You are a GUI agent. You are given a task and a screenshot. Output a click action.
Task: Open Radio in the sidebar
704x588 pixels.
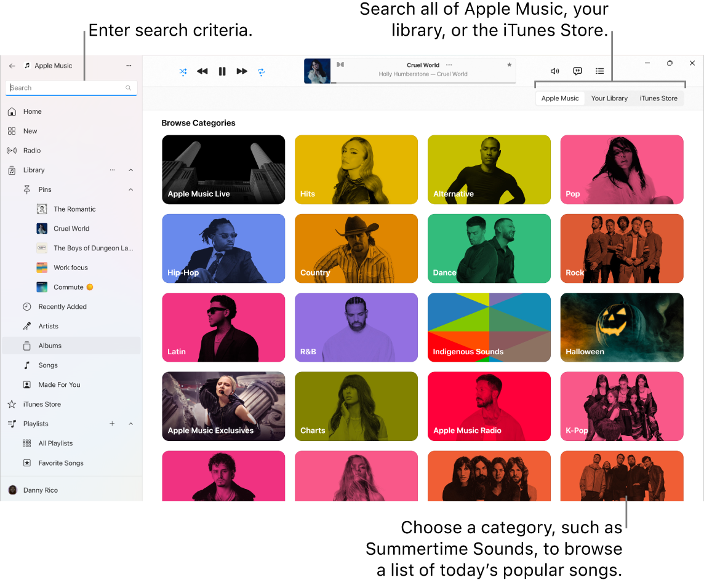click(71, 150)
